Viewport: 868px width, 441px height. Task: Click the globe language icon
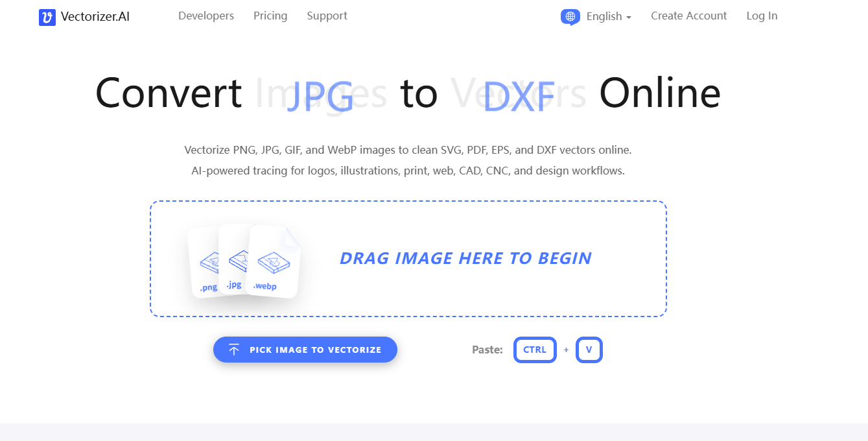(570, 17)
